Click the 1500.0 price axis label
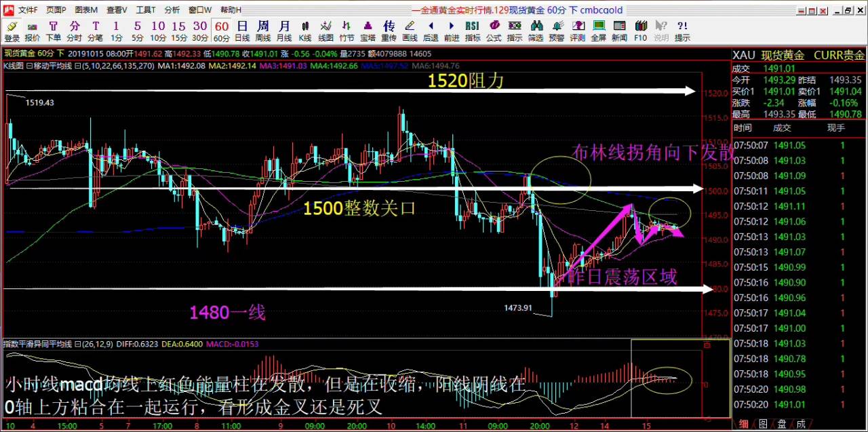 coord(715,191)
